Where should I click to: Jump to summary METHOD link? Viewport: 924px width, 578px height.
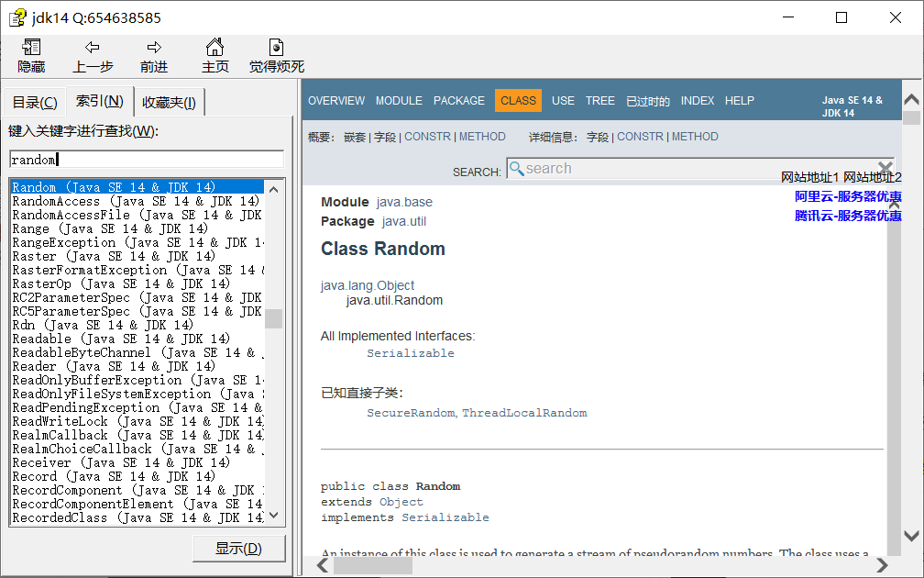pyautogui.click(x=482, y=137)
